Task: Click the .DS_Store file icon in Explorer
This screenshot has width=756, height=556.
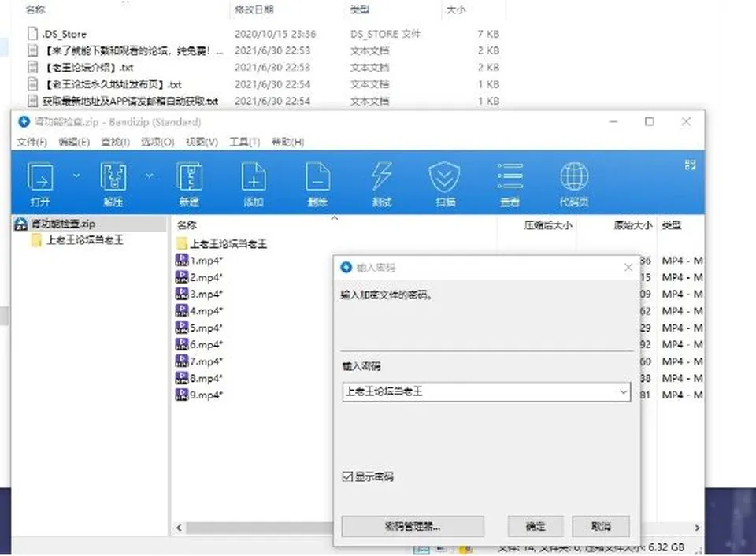Action: point(33,34)
